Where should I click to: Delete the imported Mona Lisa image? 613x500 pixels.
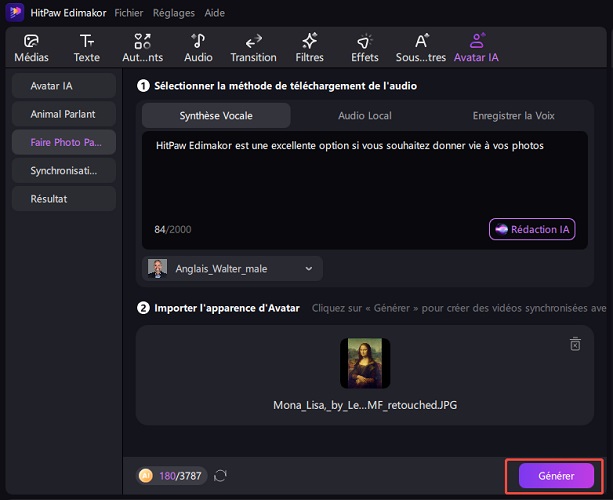click(x=575, y=344)
